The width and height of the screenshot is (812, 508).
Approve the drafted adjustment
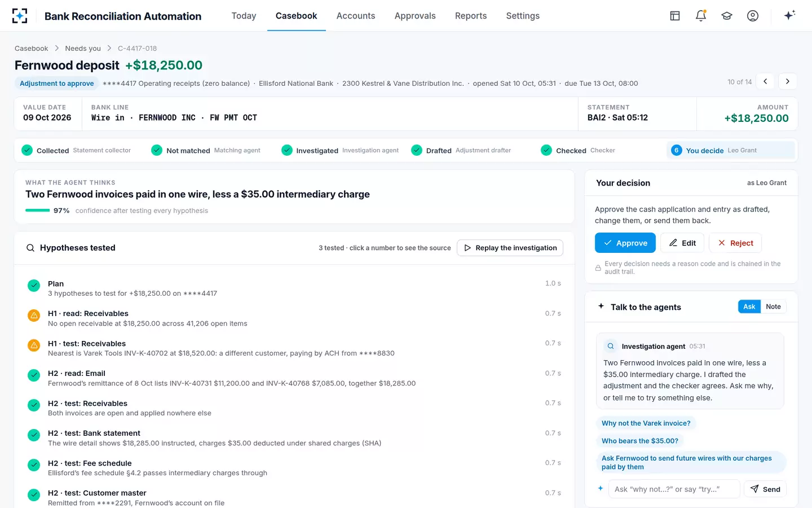(625, 243)
